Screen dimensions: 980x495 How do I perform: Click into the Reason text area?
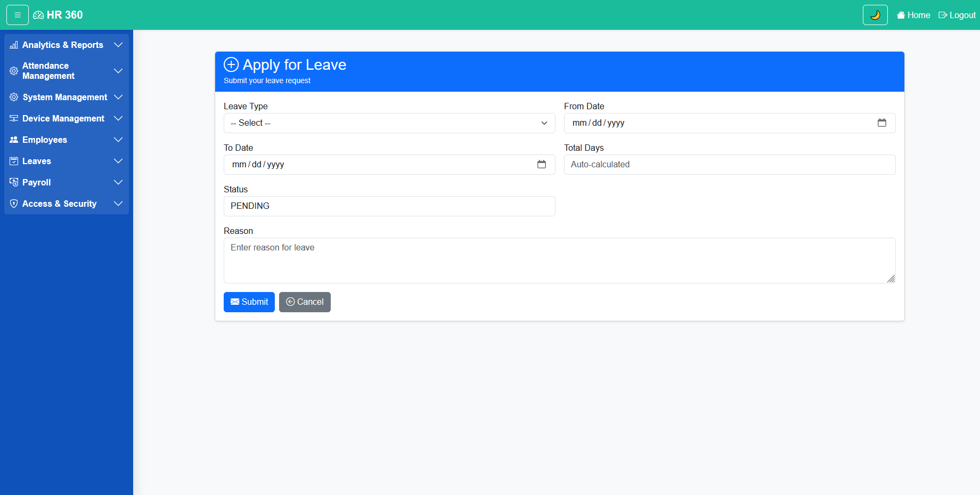559,261
